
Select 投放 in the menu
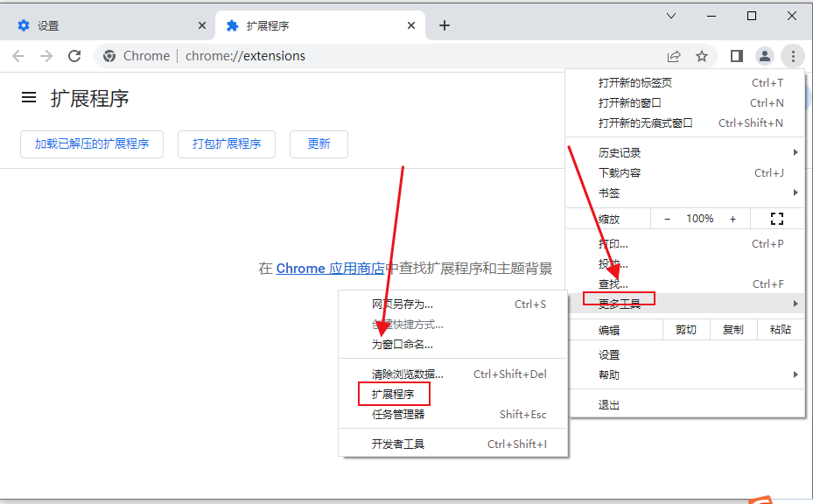point(685,264)
